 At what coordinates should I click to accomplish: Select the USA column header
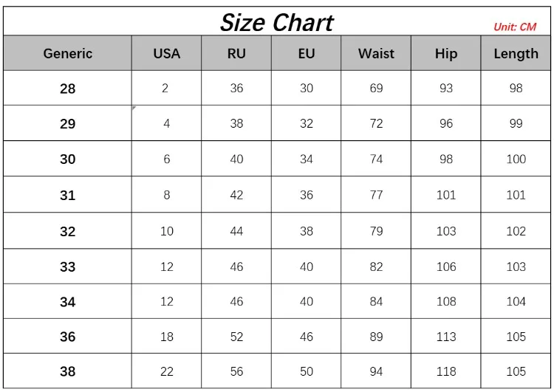(x=166, y=53)
